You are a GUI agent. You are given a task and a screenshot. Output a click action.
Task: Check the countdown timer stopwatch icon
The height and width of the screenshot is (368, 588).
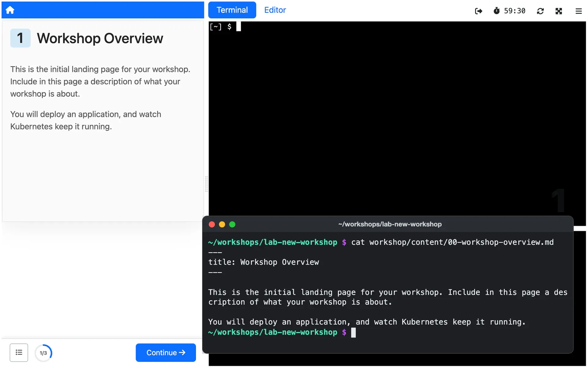pyautogui.click(x=496, y=11)
